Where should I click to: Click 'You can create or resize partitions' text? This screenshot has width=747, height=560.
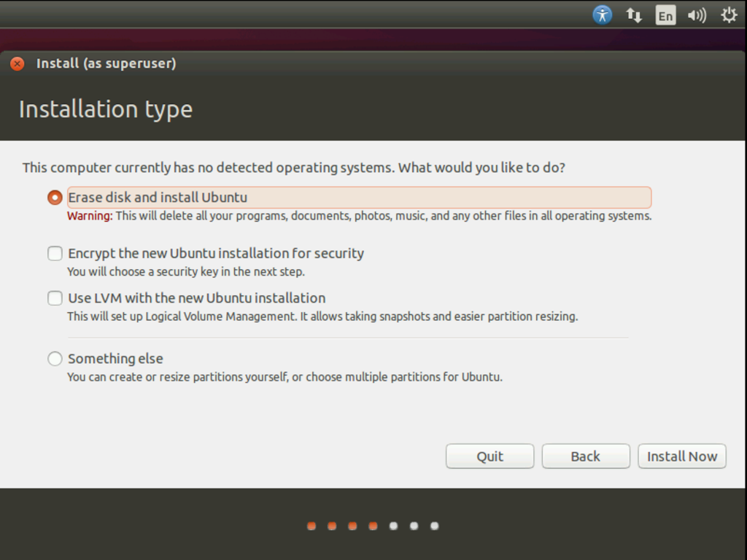[285, 377]
